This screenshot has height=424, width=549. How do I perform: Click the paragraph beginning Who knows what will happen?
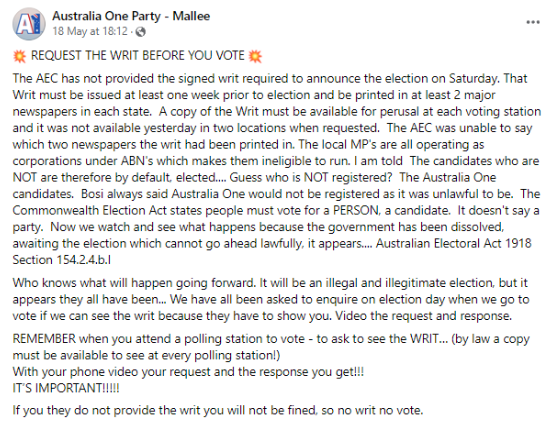coord(271,299)
